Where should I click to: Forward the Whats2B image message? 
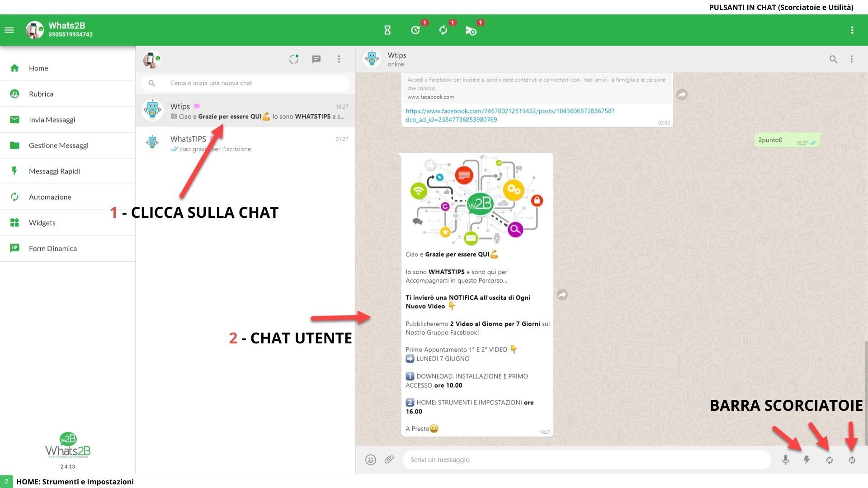click(x=562, y=295)
